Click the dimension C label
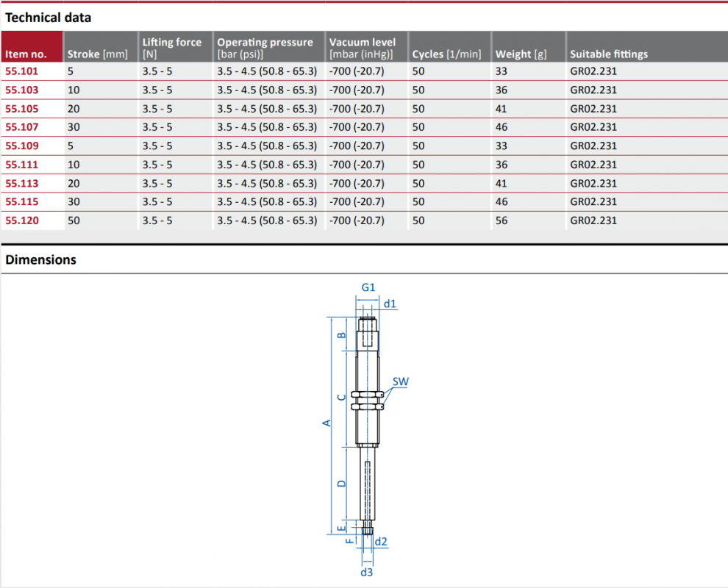Image resolution: width=728 pixels, height=588 pixels. point(341,397)
